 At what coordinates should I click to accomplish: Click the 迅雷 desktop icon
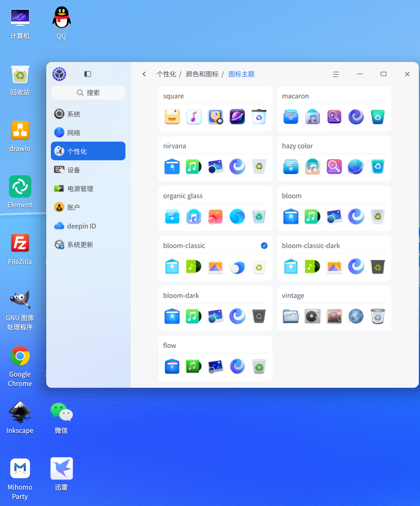[x=61, y=474]
